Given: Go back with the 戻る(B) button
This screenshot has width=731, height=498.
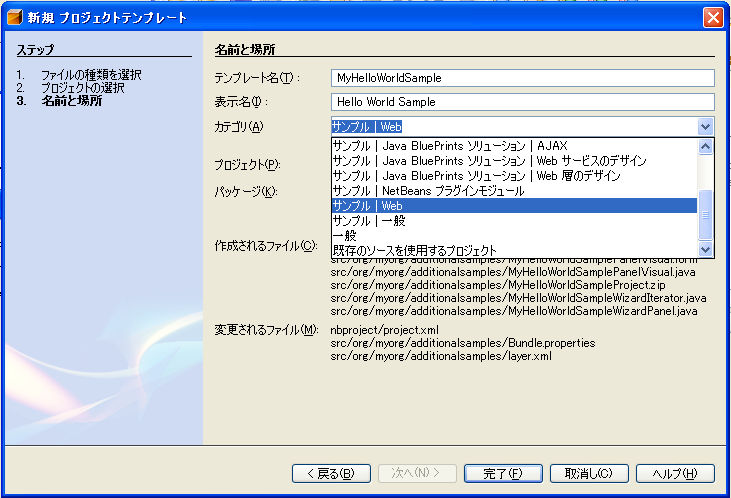Looking at the screenshot, I should [x=331, y=473].
